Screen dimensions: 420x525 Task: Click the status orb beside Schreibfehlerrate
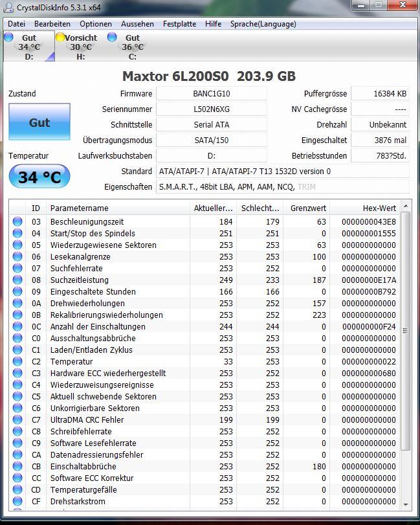click(x=17, y=431)
